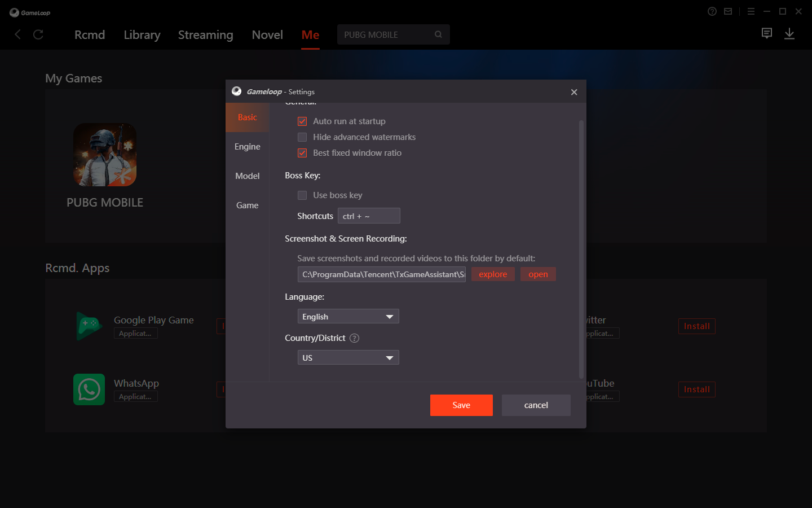
Task: Open the Country/District dropdown showing US
Action: point(348,357)
